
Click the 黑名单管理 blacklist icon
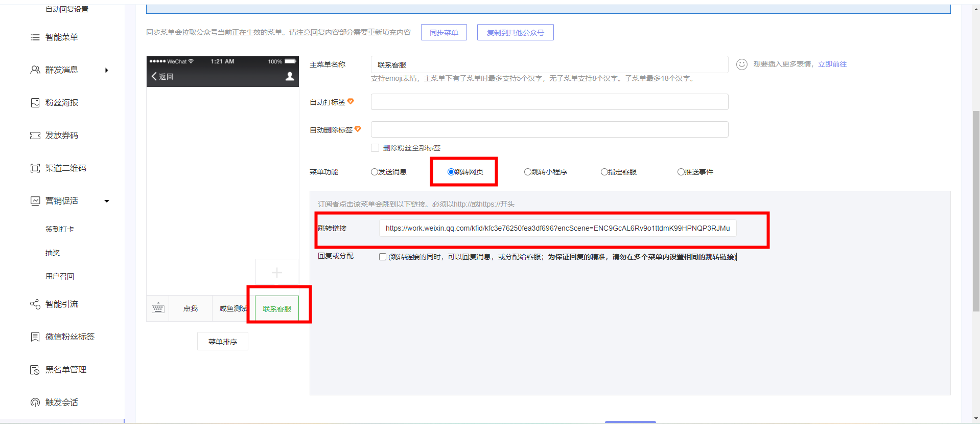(35, 370)
